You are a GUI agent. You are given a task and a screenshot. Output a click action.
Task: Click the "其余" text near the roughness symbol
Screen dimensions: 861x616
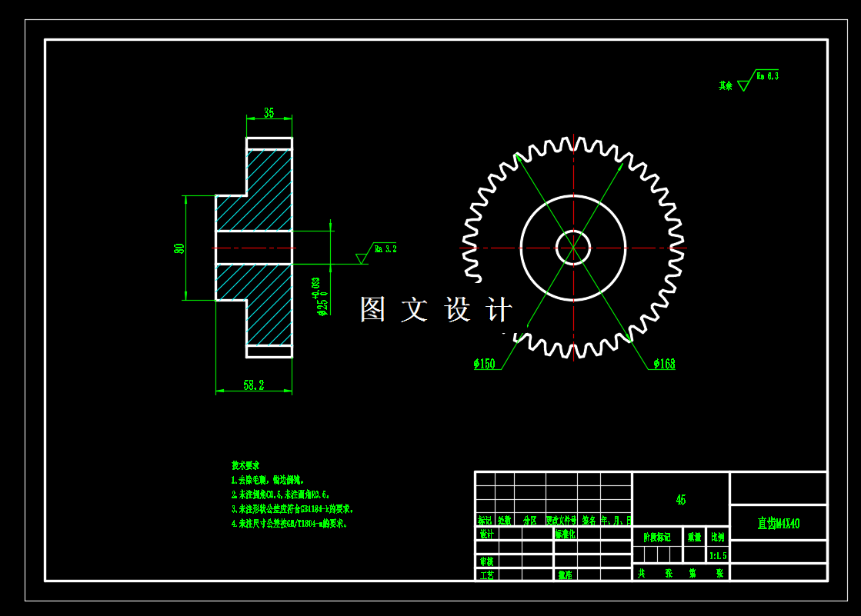click(x=726, y=85)
